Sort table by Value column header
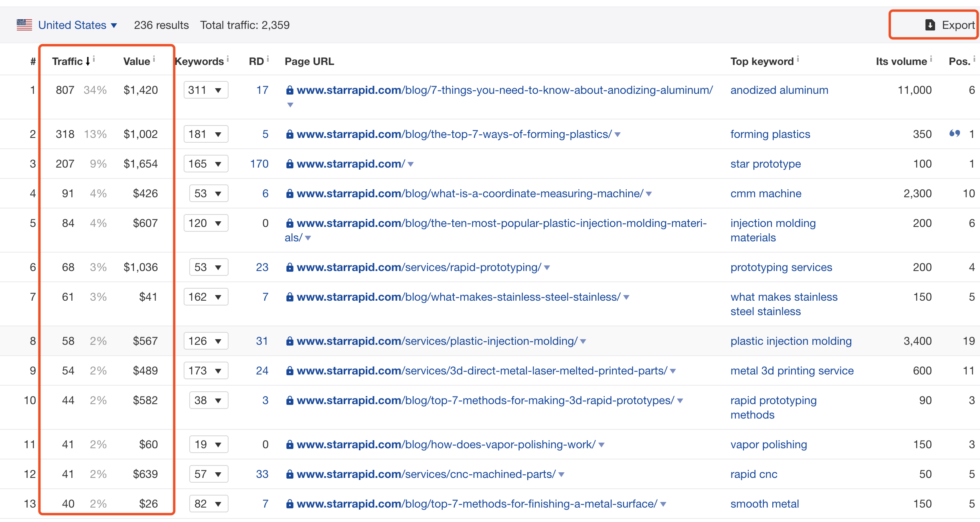The width and height of the screenshot is (980, 522). (x=136, y=61)
